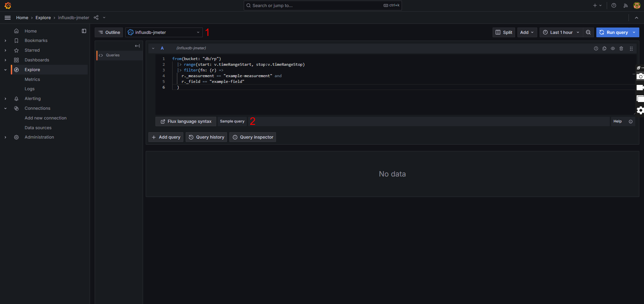Open Bookmarks in the sidebar
644x304 pixels.
click(x=36, y=41)
